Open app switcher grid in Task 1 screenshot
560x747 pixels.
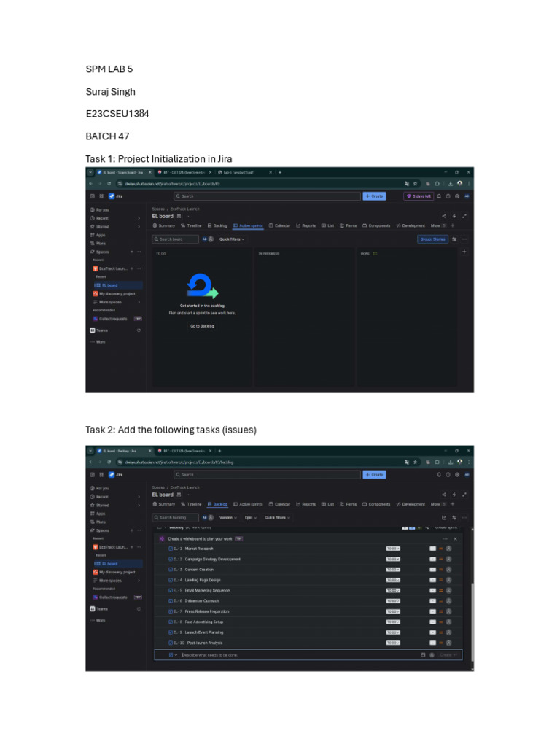pos(101,196)
